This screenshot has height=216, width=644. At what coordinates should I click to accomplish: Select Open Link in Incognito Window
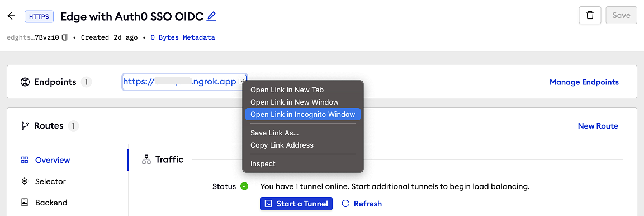[x=302, y=114]
